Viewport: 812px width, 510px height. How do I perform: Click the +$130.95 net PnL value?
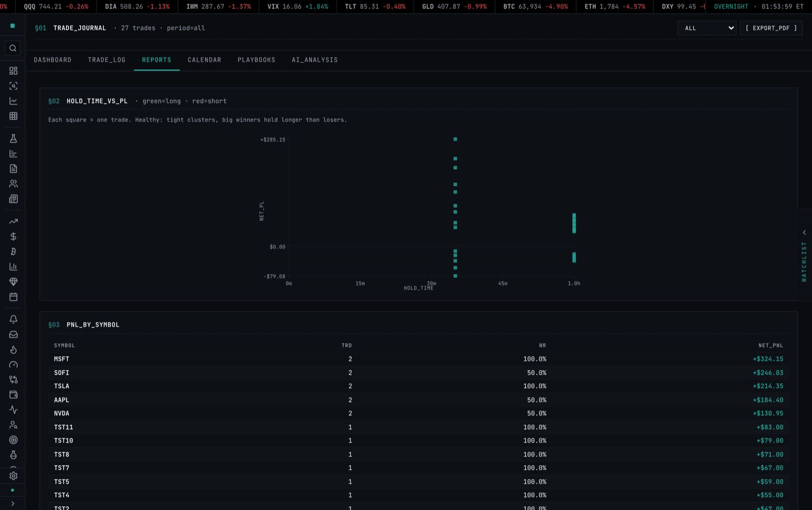[768, 414]
